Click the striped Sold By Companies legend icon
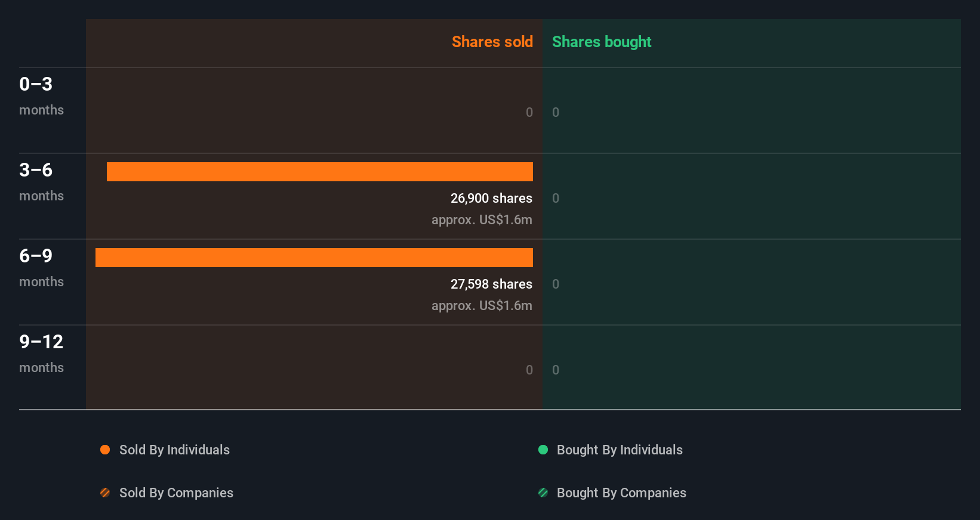The image size is (980, 520). click(x=105, y=493)
